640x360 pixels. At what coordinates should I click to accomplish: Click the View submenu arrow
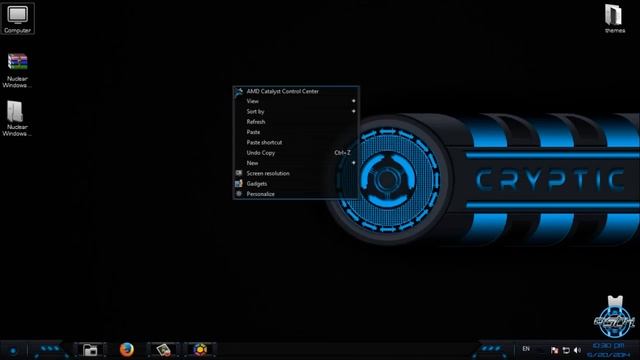353,101
